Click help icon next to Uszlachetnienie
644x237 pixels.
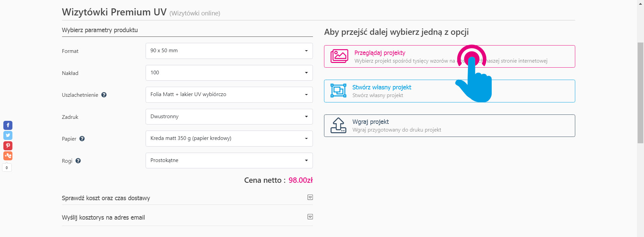pyautogui.click(x=104, y=95)
